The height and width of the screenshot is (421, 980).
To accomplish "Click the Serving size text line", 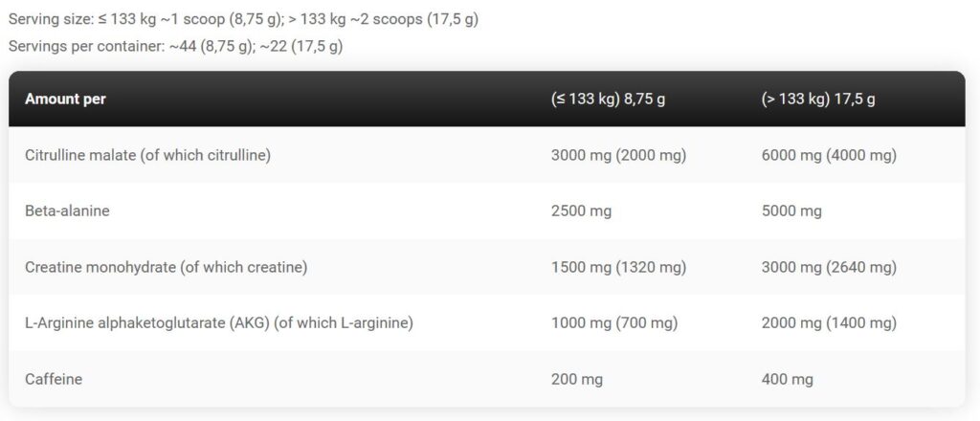I will 243,18.
